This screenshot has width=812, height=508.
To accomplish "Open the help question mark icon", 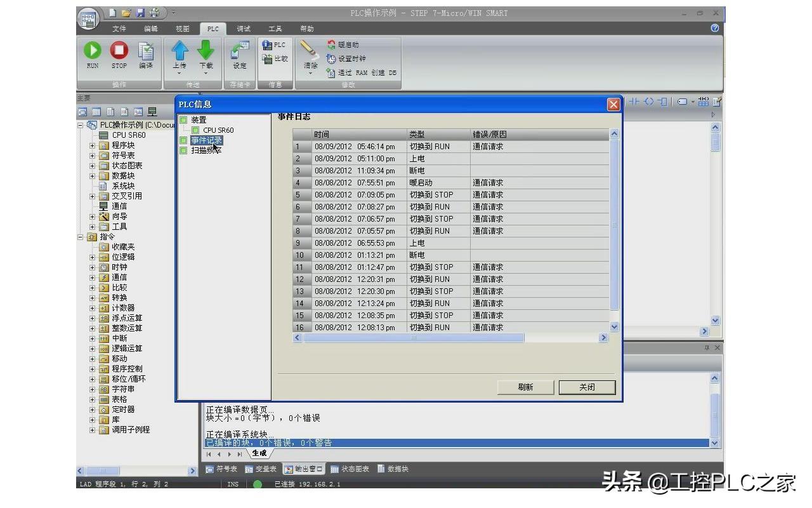I will pyautogui.click(x=715, y=29).
